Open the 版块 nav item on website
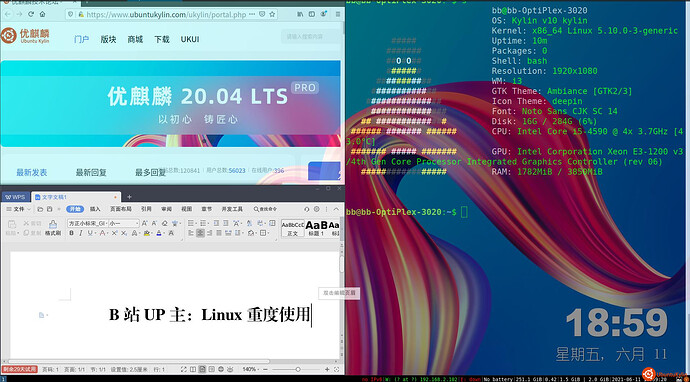Viewport: 690px width, 382px height. pyautogui.click(x=108, y=39)
